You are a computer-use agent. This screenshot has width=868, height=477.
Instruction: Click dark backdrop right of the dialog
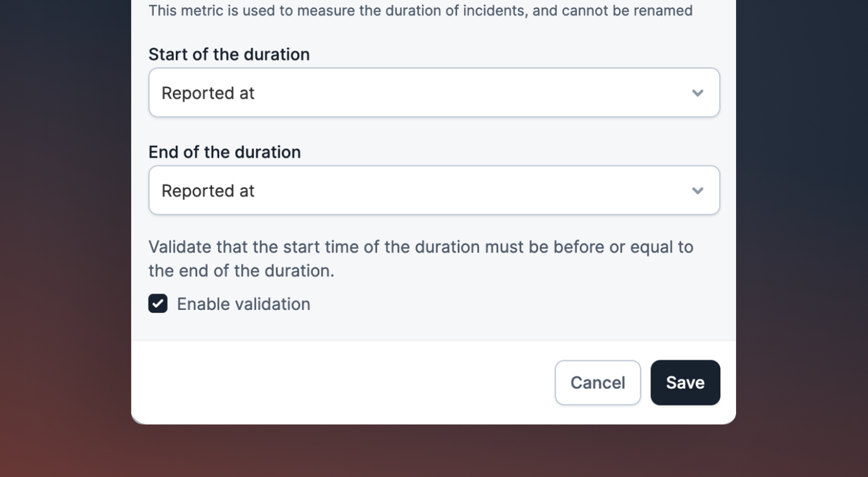pos(803,217)
